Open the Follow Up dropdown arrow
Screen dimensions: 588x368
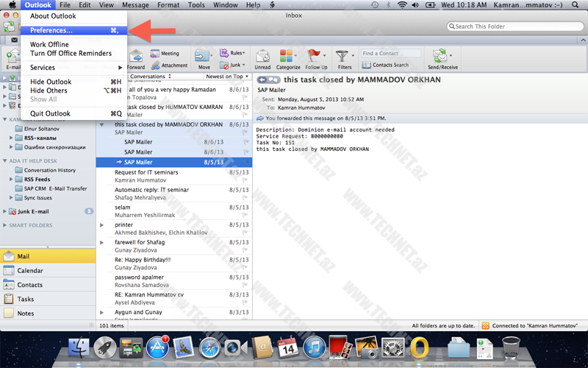point(324,56)
